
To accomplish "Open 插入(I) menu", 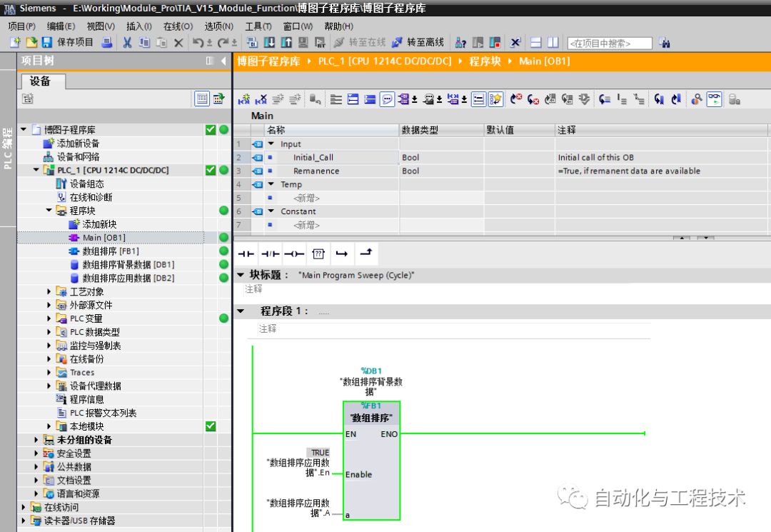I will click(138, 26).
